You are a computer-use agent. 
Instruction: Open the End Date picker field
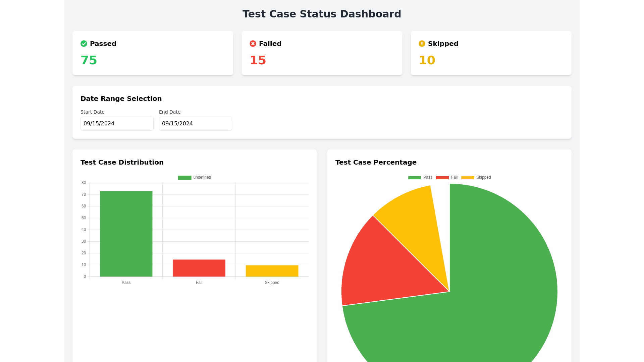pyautogui.click(x=195, y=124)
